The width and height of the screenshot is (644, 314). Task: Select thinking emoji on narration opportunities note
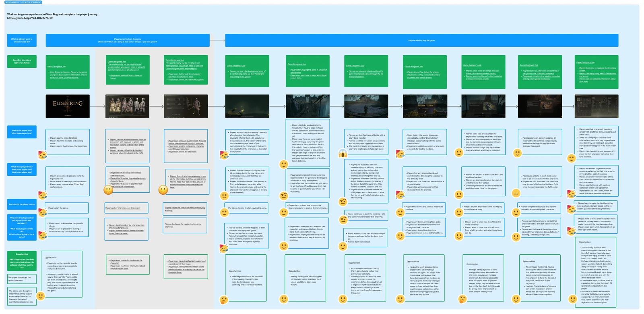[225, 299]
